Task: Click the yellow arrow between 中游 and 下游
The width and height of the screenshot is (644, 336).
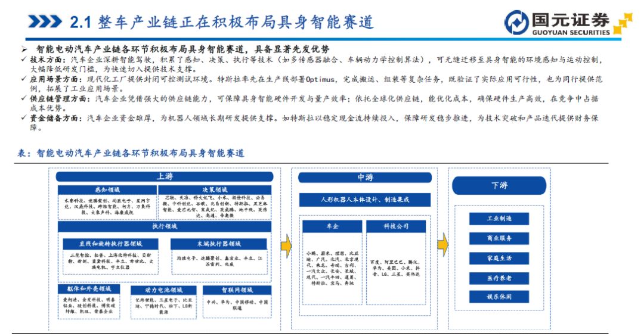Action: pos(442,245)
